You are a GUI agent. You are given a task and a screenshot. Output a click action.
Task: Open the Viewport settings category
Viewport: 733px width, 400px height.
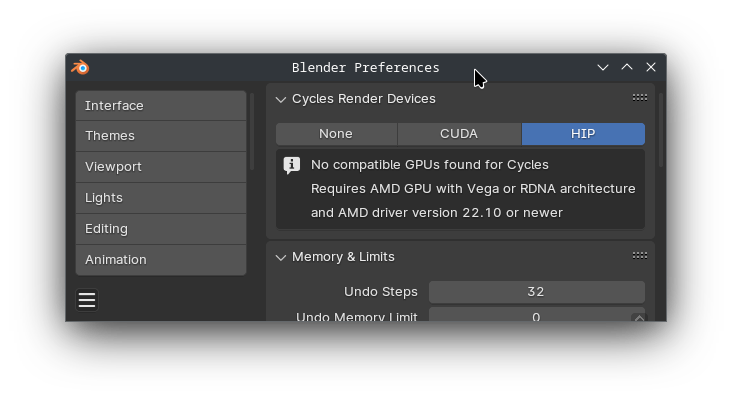[161, 167]
